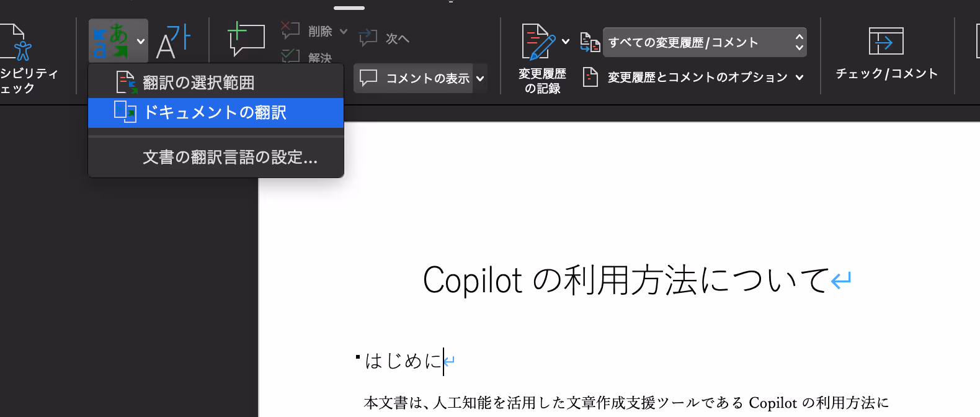Viewport: 980px width, 417px height.
Task: Resolve comment with the 解決 button
Action: tap(307, 56)
